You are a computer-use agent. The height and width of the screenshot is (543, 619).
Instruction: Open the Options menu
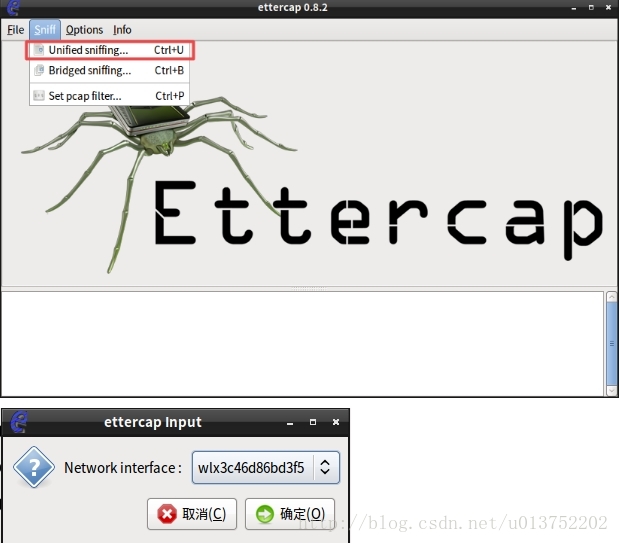click(84, 30)
